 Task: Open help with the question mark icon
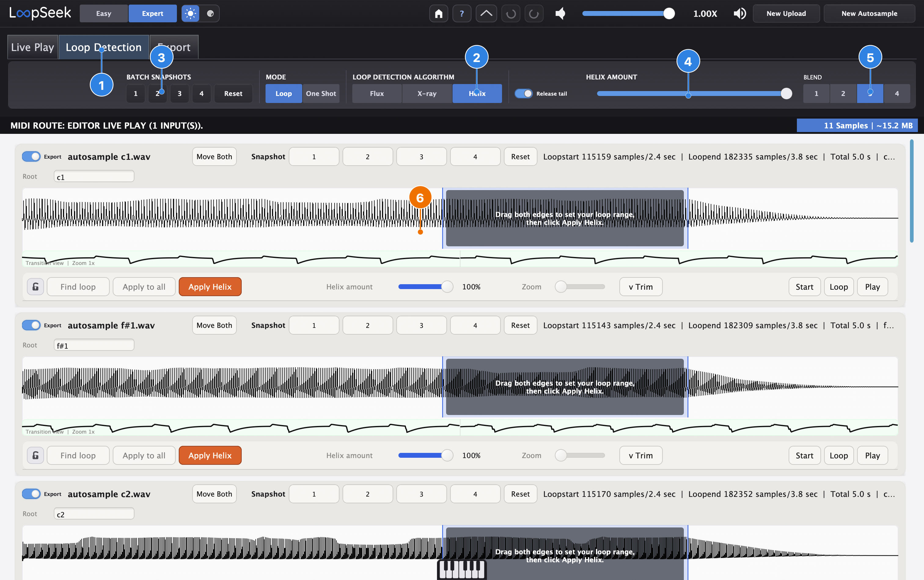point(462,13)
